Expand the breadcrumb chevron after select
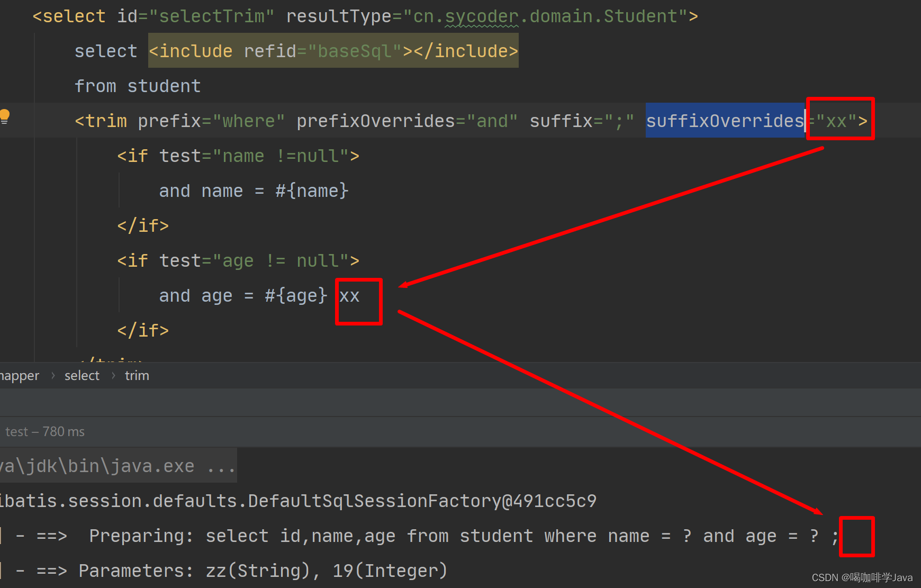This screenshot has height=588, width=921. (x=113, y=375)
